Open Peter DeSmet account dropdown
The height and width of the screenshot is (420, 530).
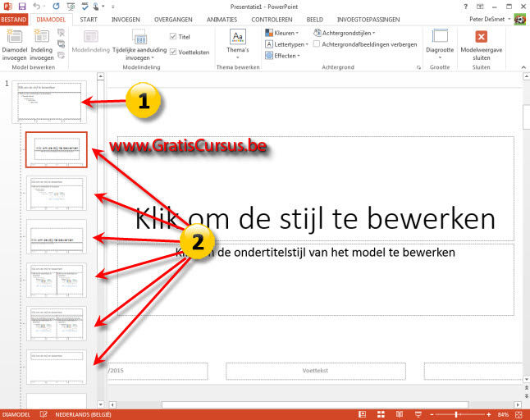coord(509,19)
